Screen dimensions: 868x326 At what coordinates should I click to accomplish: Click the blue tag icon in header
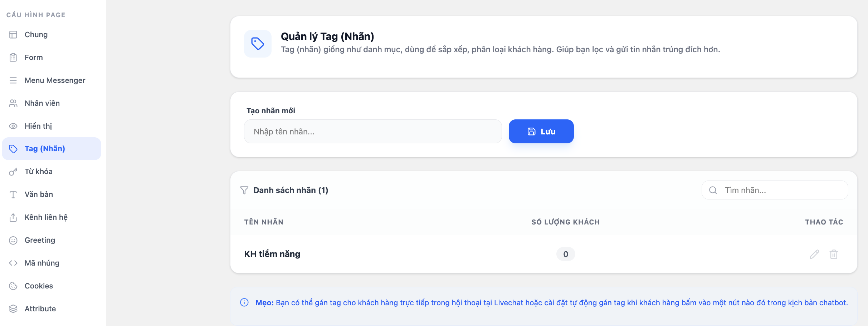coord(258,44)
